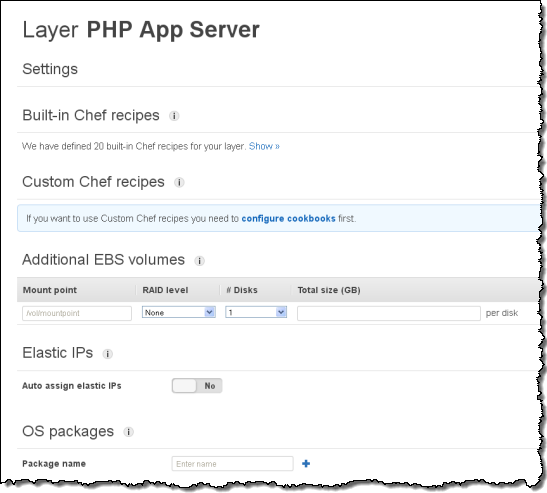The height and width of the screenshot is (493, 547).
Task: Show the built-in Chef recipes list
Action: [x=264, y=146]
